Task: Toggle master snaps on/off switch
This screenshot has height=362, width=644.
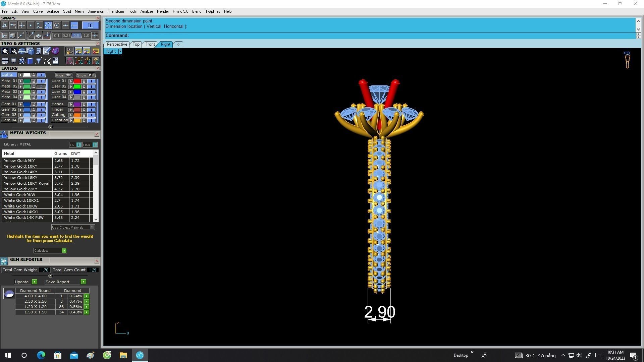Action: (90, 25)
